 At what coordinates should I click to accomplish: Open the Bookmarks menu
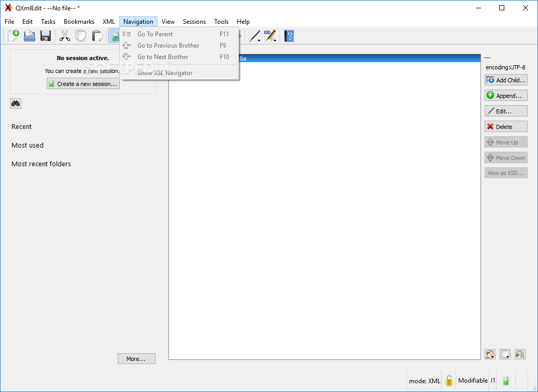[79, 22]
